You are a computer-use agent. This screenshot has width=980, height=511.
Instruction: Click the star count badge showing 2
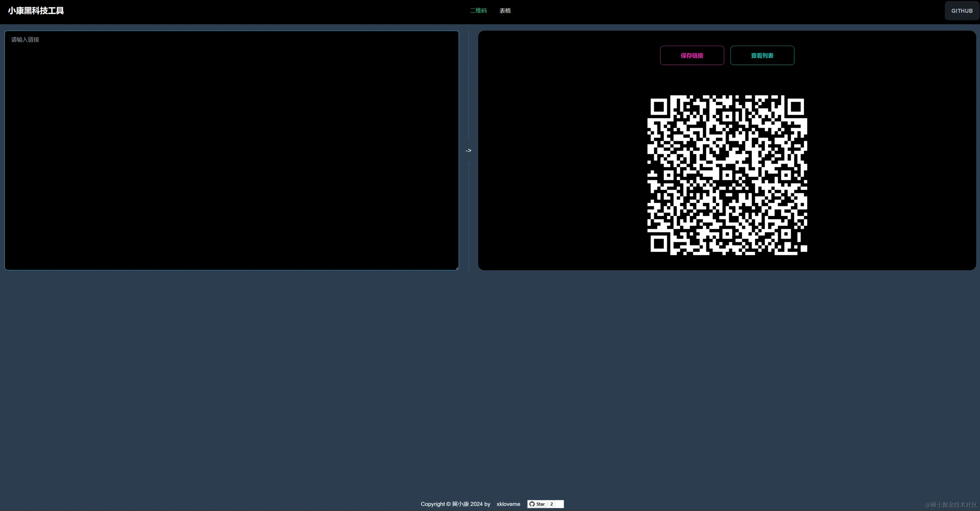pos(551,504)
